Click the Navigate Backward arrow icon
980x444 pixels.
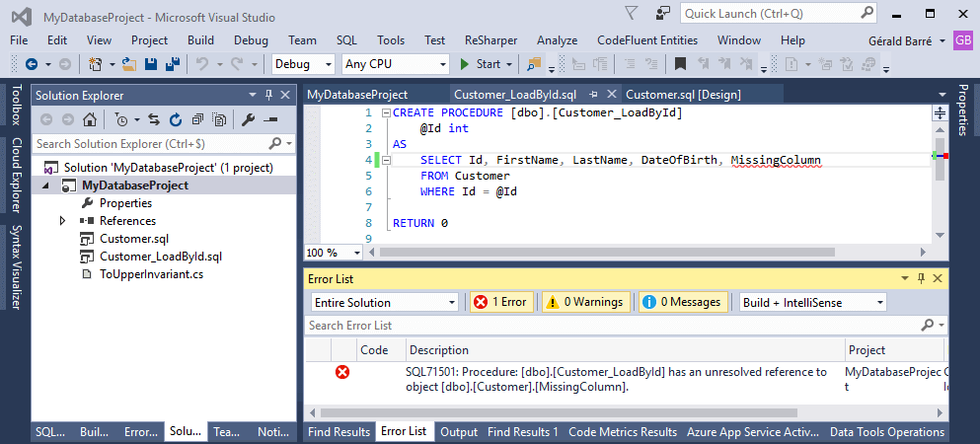(32, 64)
